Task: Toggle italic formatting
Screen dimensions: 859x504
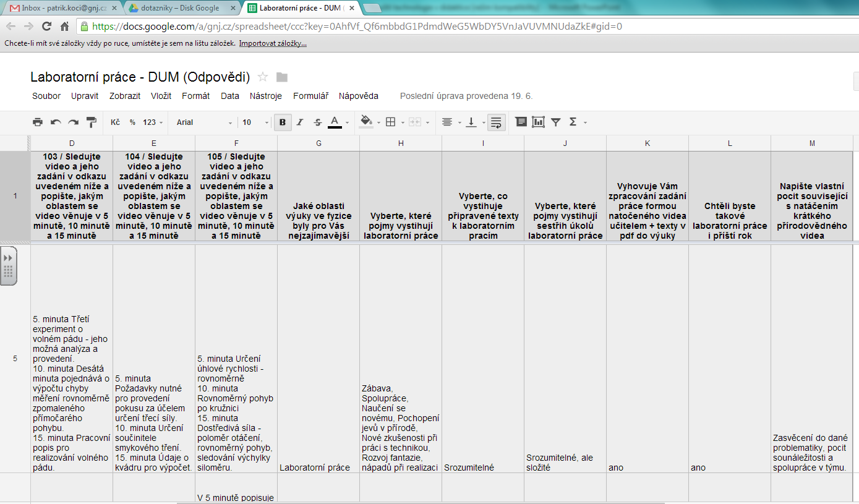Action: [300, 122]
